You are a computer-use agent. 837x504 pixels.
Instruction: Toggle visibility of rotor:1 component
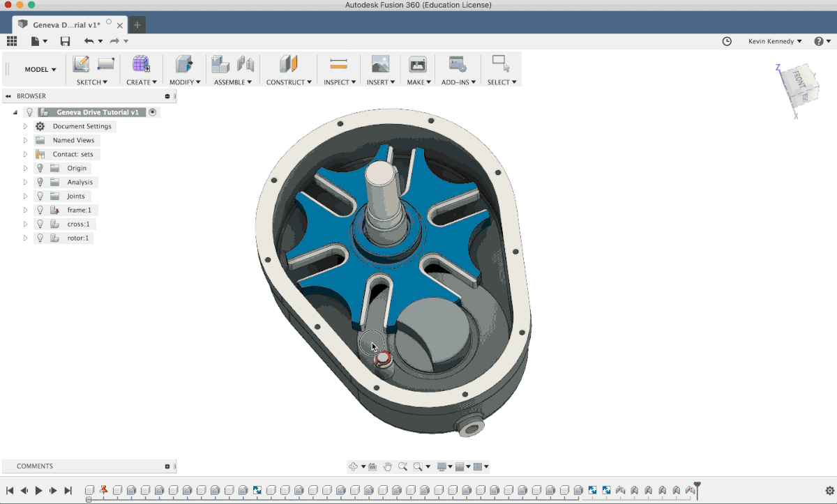point(40,238)
